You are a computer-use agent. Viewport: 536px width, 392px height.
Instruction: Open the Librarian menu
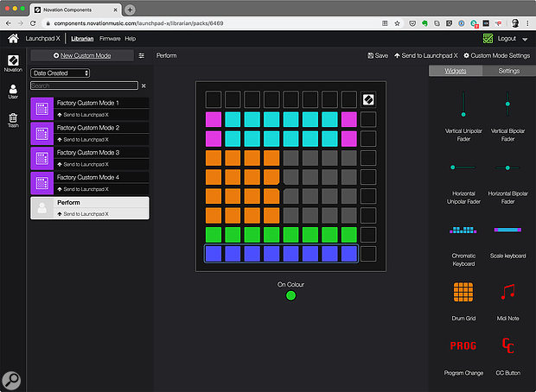coord(82,39)
